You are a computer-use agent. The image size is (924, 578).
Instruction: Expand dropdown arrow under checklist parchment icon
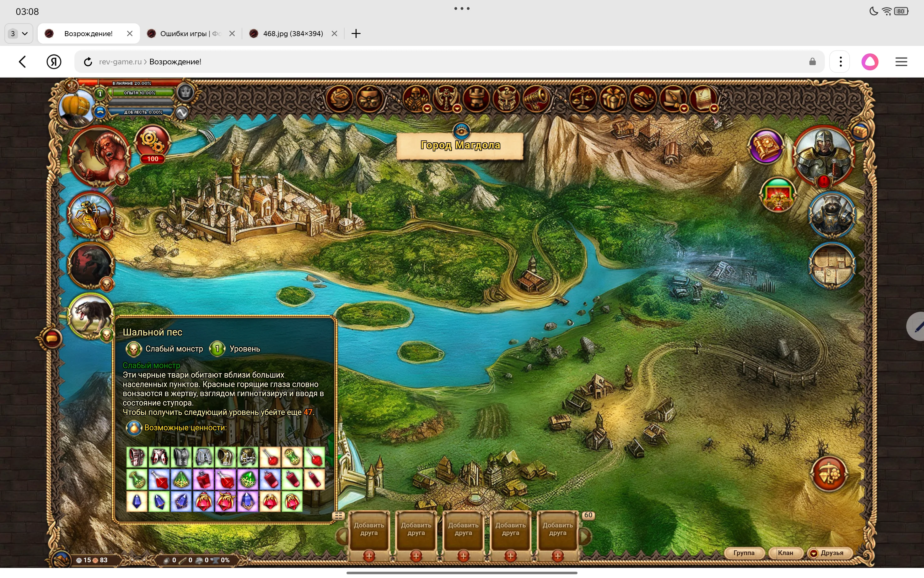714,109
